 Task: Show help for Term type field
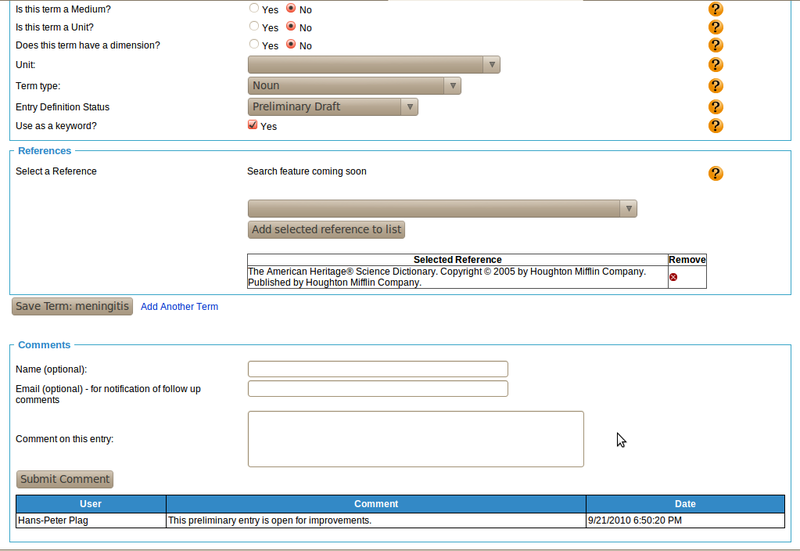(x=715, y=86)
